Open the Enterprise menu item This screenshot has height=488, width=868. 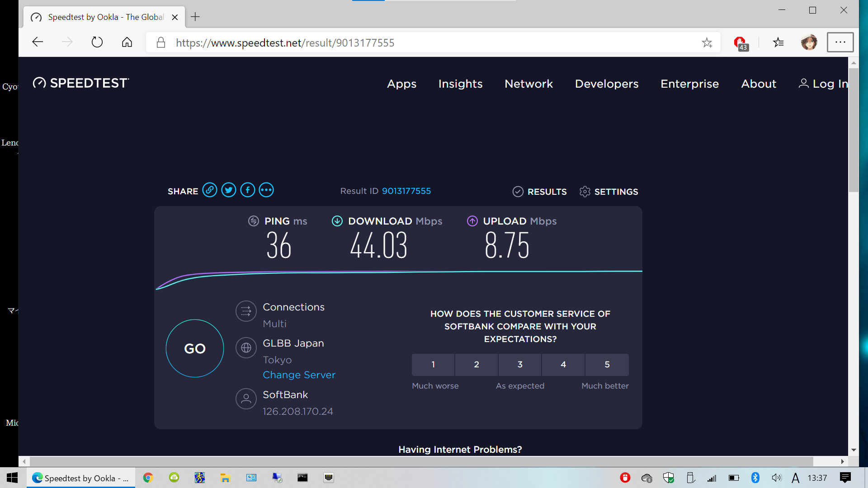(x=689, y=84)
